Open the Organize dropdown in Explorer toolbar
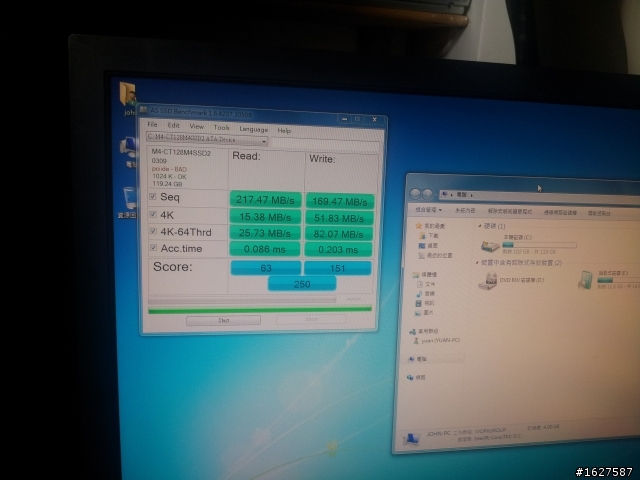The image size is (640, 480). 428,209
